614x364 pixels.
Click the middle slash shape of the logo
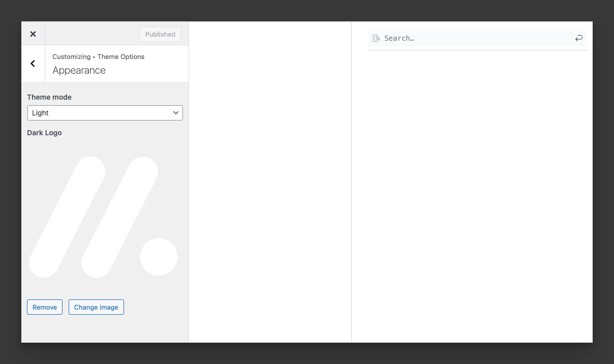point(120,217)
